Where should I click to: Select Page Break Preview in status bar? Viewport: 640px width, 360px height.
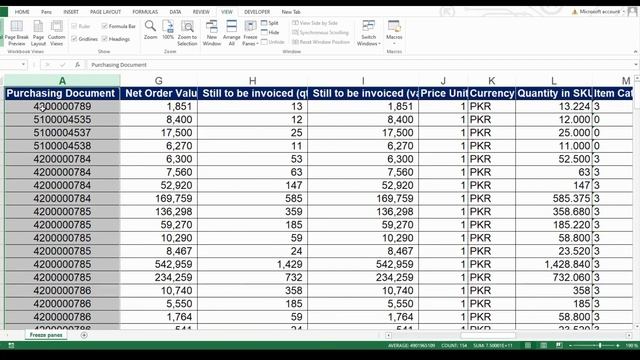pos(559,345)
